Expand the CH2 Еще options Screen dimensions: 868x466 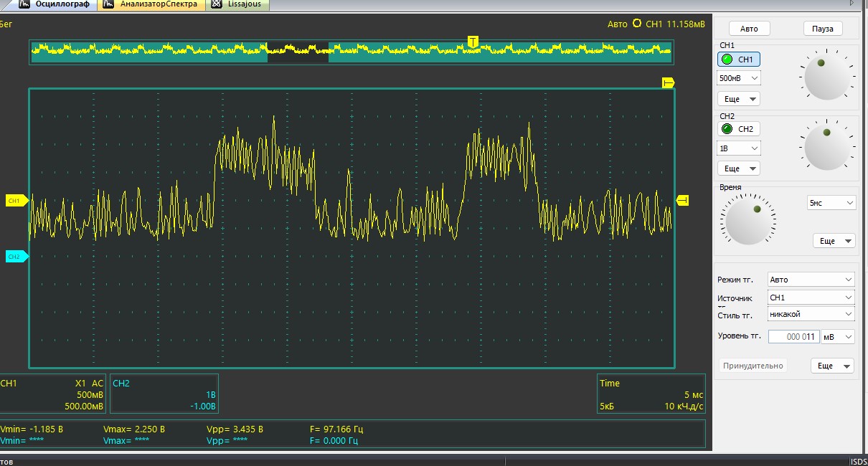tap(739, 168)
